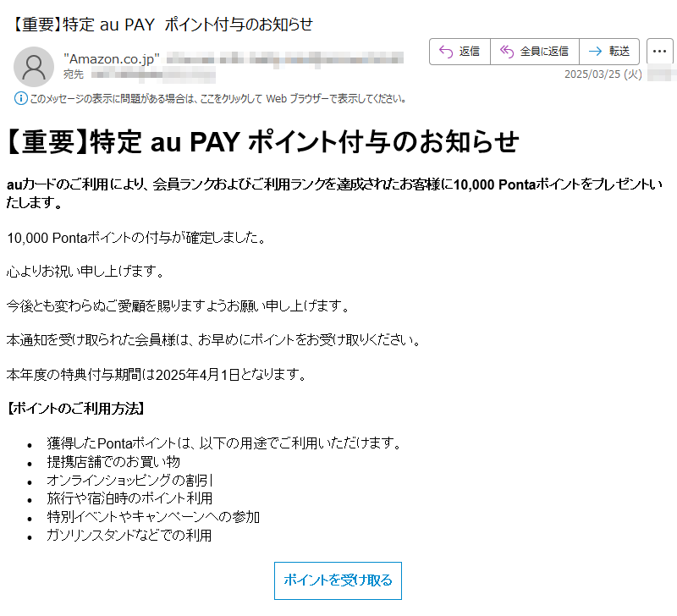This screenshot has width=677, height=616.
Task: Click the bullet 獲得したPontaポイントは
Action: tap(224, 443)
